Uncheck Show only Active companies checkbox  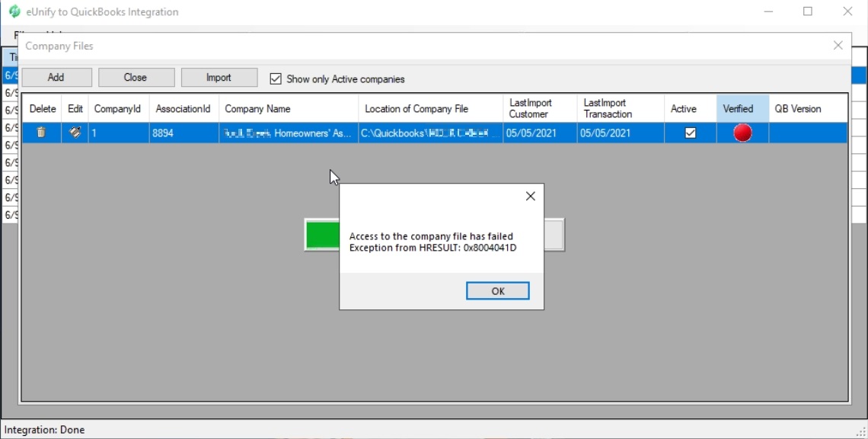coord(276,79)
